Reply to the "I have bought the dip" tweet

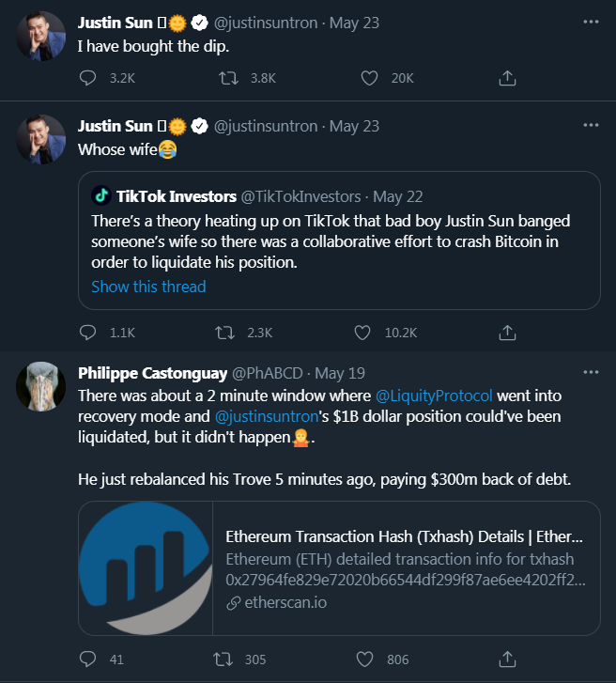[87, 77]
